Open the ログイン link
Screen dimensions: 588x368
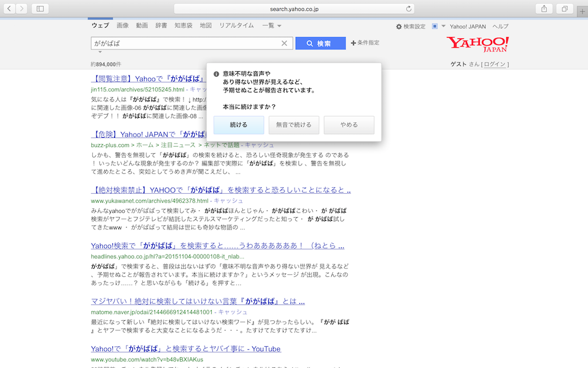(495, 64)
